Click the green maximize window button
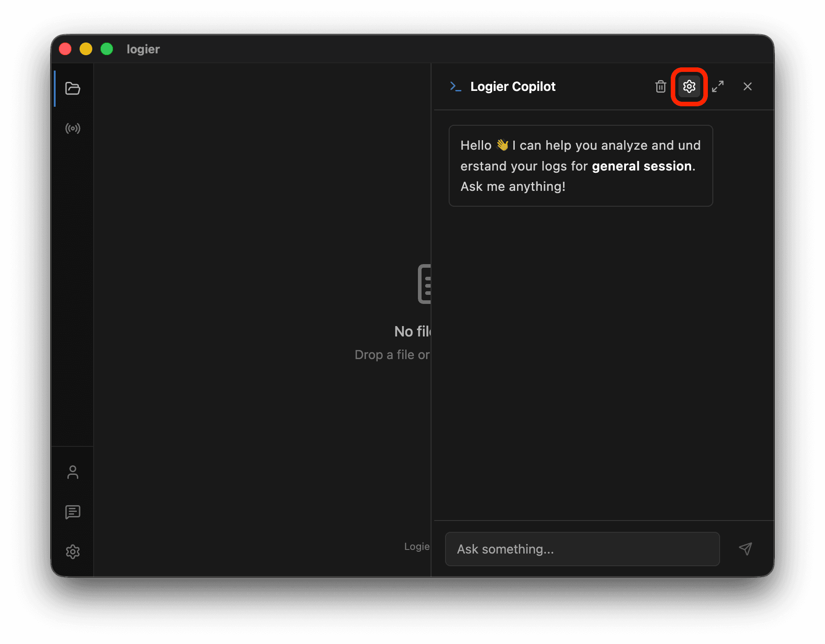 click(107, 49)
